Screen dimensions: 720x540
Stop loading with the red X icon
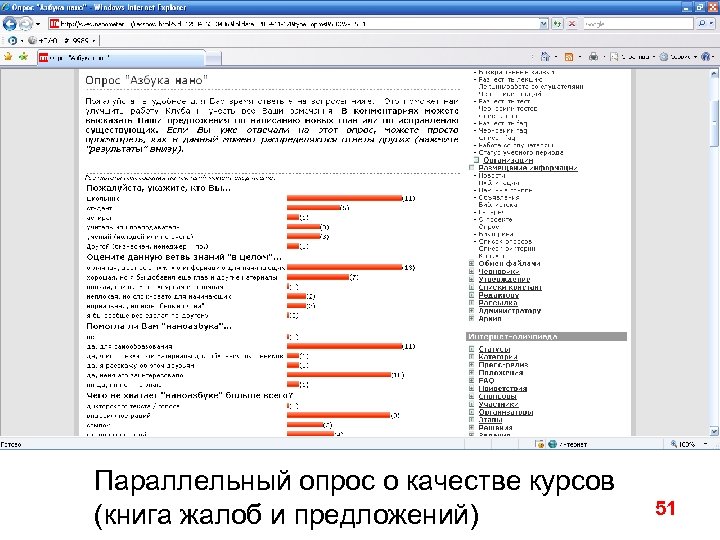coord(572,24)
